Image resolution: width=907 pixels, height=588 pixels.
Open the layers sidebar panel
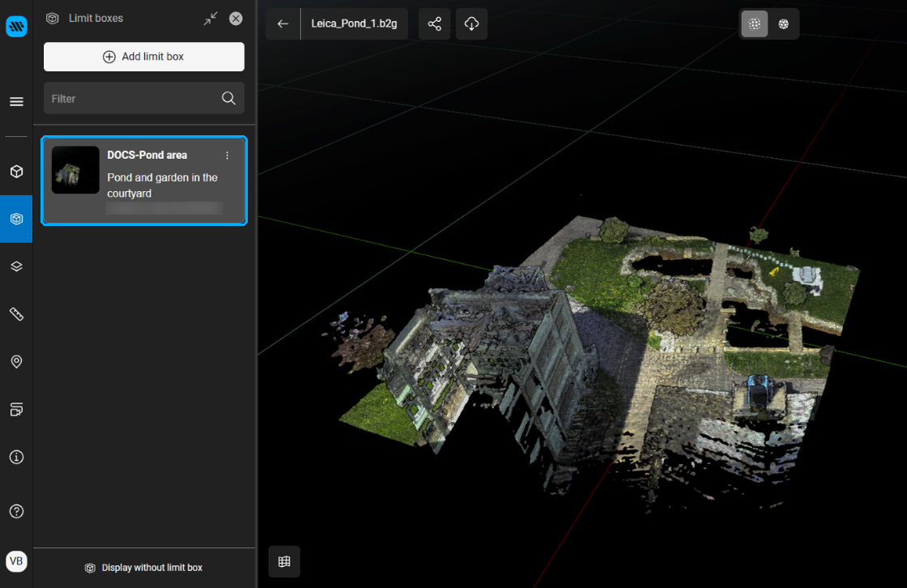pos(16,266)
